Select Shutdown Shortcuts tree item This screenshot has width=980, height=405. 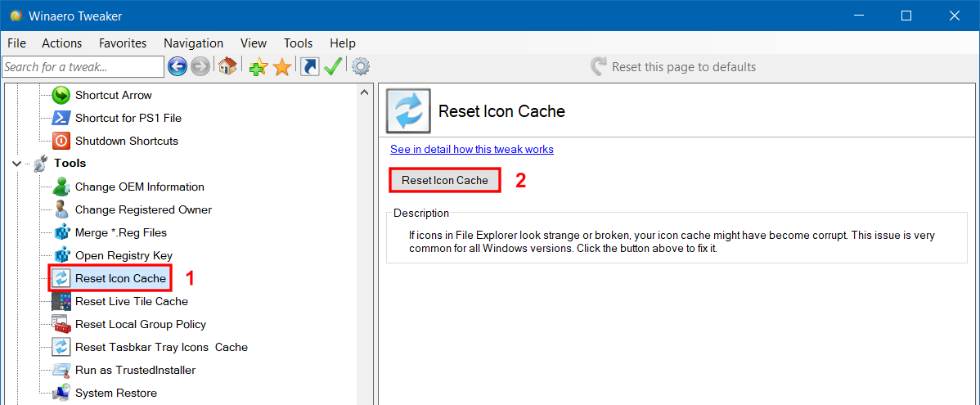coord(126,141)
